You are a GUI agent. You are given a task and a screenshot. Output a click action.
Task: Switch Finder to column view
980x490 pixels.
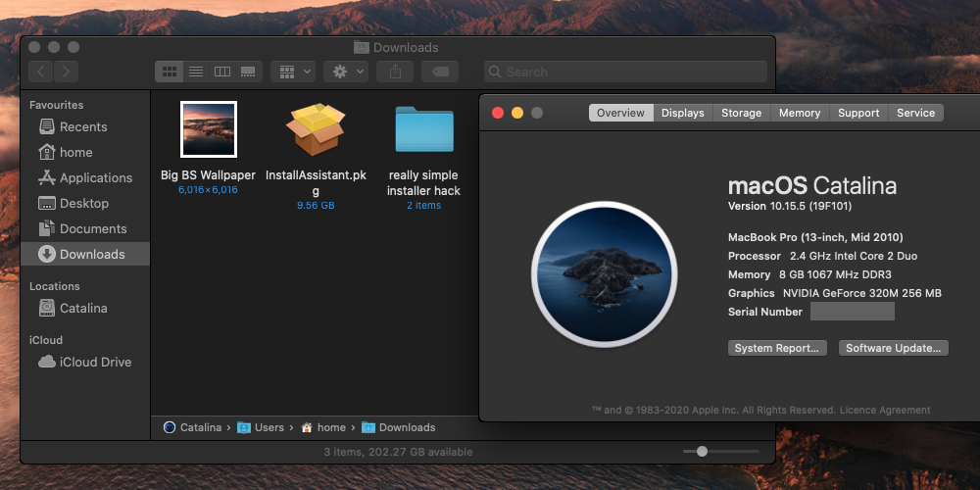(x=221, y=72)
